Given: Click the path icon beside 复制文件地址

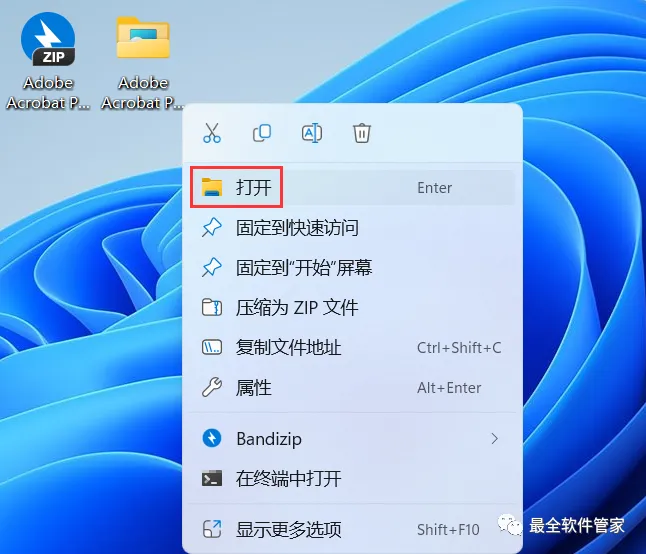Looking at the screenshot, I should click(x=212, y=348).
